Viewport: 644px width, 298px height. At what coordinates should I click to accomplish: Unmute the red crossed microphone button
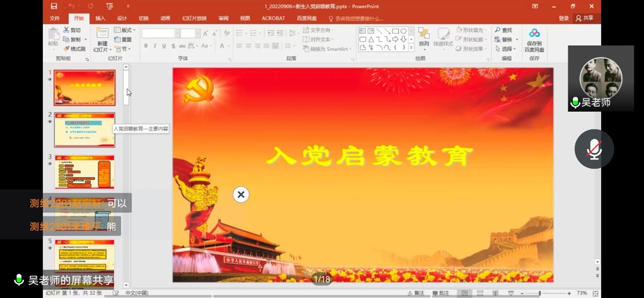click(x=594, y=149)
